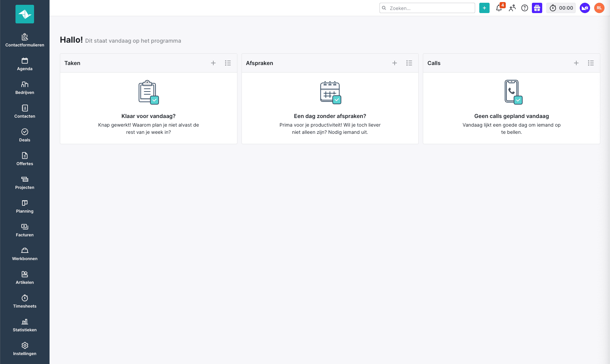Open the Deals page
Viewport: 610px width, 364px height.
click(x=25, y=135)
